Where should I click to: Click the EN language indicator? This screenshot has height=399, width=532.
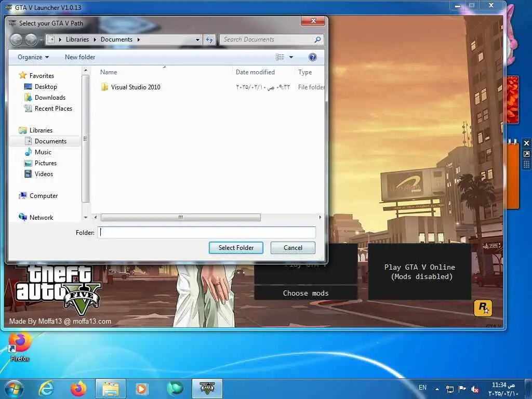pos(422,388)
